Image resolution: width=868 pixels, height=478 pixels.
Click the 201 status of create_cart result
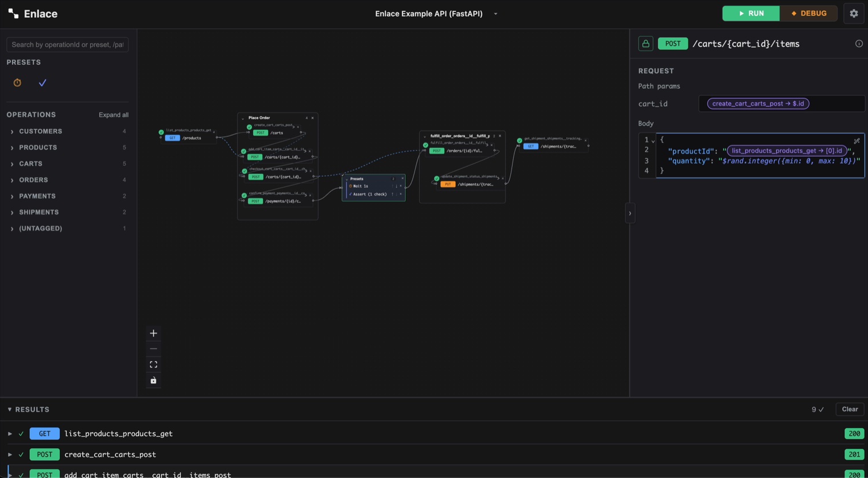[854, 454]
